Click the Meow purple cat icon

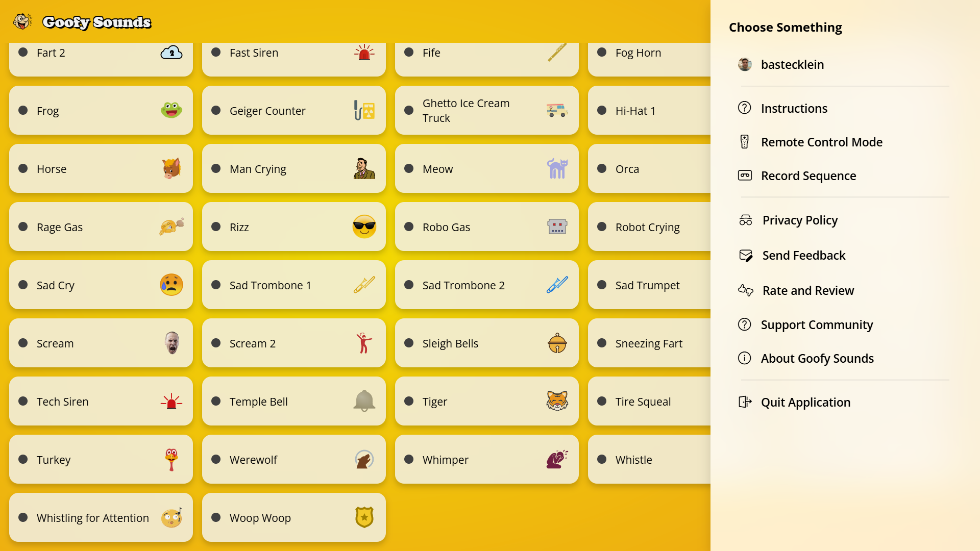point(557,168)
